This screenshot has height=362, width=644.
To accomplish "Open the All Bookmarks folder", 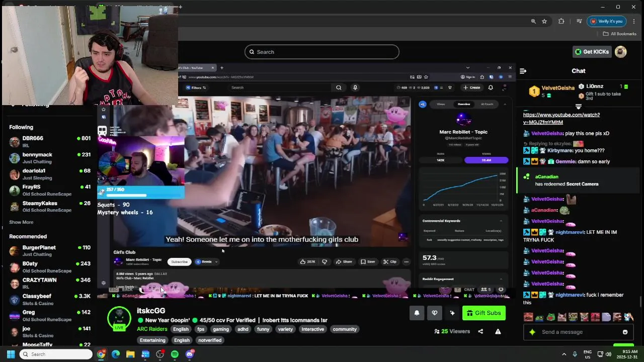I will pyautogui.click(x=620, y=34).
